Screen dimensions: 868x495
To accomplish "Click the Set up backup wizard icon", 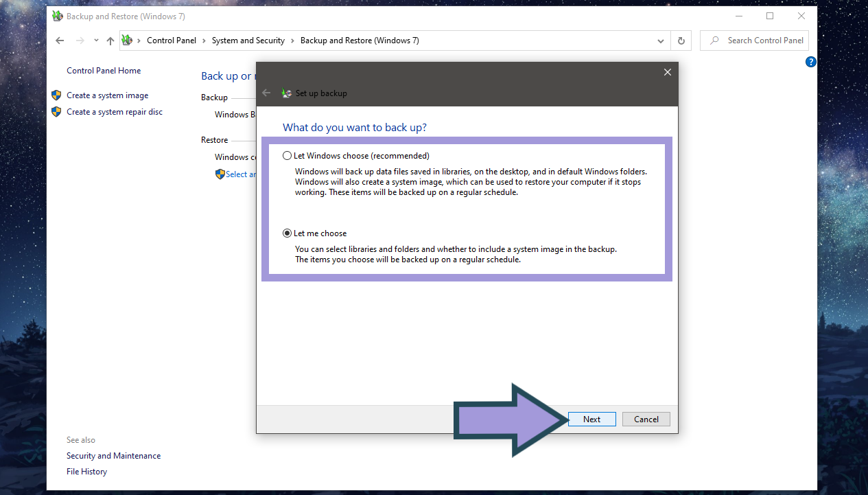I will pos(288,93).
